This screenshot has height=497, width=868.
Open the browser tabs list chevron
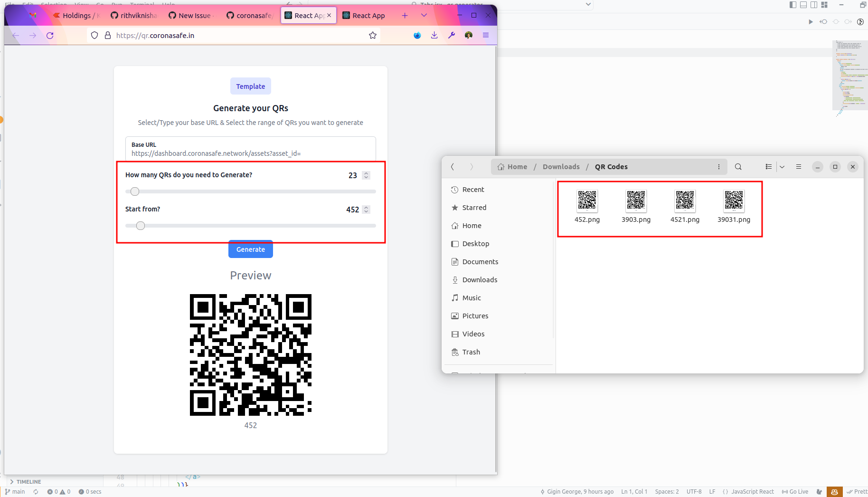(424, 15)
